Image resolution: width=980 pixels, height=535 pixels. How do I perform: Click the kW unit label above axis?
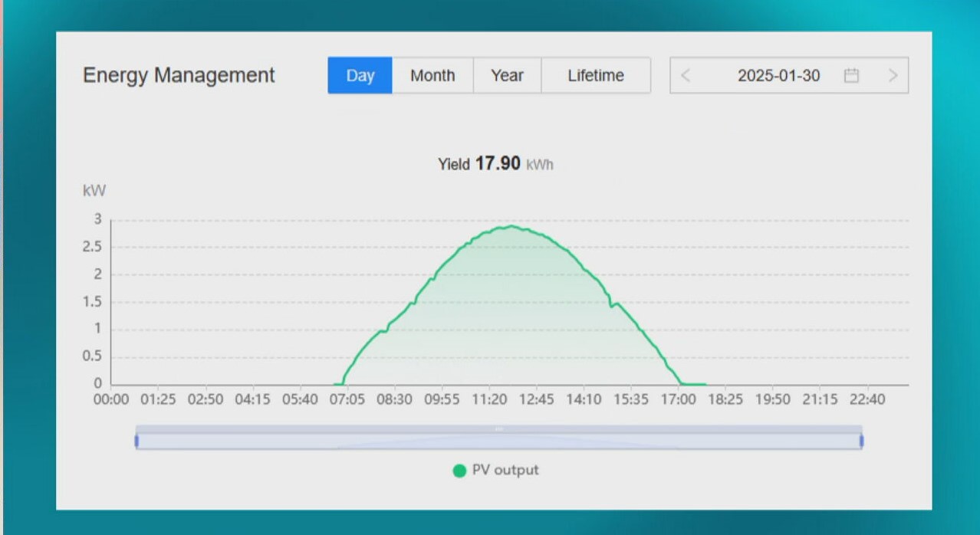coord(94,191)
